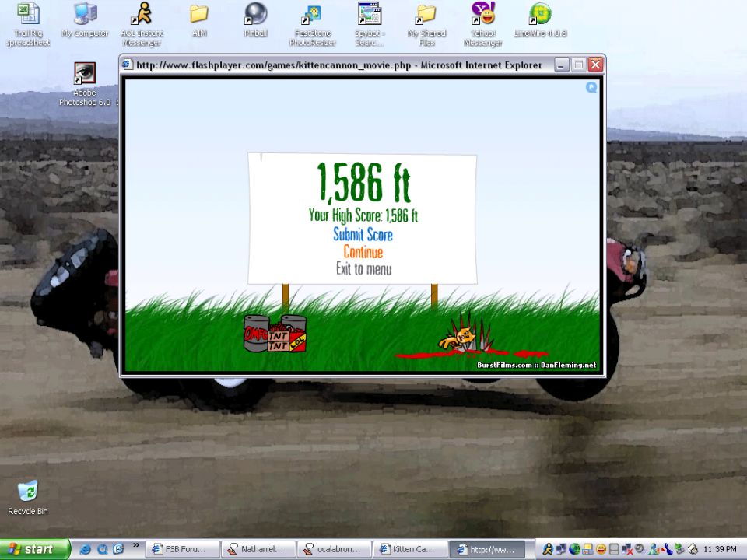Click the large 1,586 ft score text

(x=363, y=183)
